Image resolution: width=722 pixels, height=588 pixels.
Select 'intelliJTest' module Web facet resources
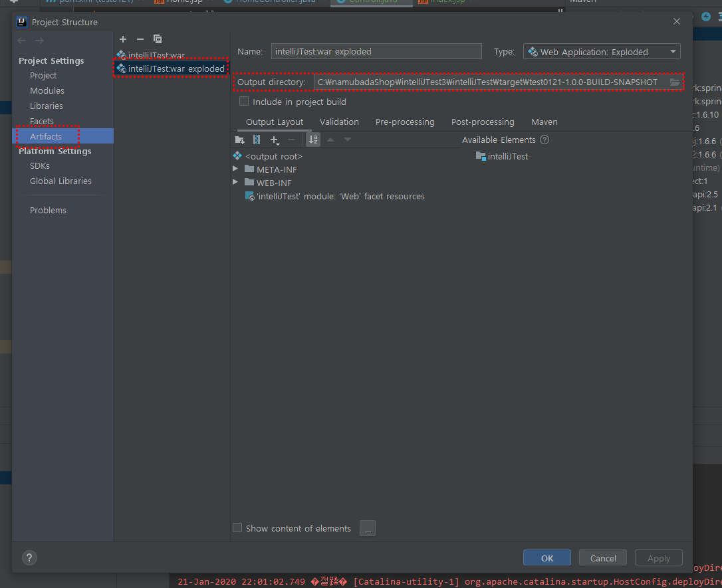[x=335, y=197]
